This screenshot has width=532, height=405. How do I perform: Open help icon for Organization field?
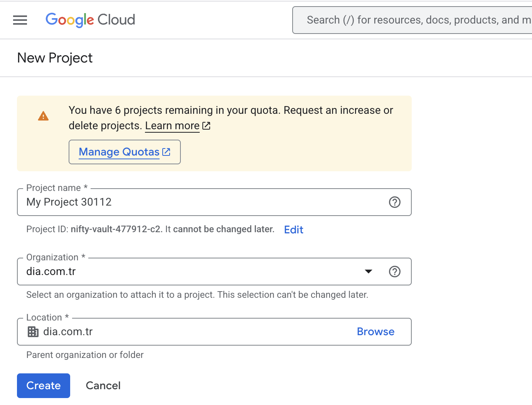point(394,272)
